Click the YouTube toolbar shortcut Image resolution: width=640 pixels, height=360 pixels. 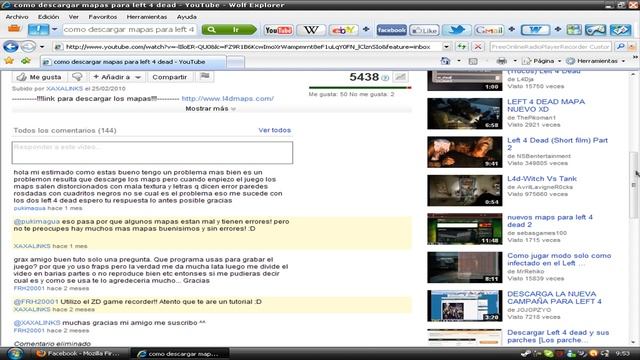click(x=278, y=30)
